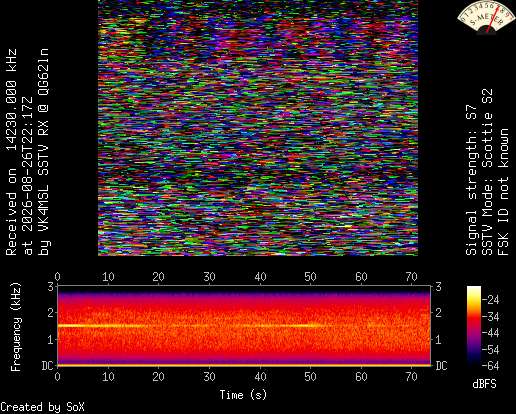Click the 3 kHz tick on right axis

click(x=438, y=286)
